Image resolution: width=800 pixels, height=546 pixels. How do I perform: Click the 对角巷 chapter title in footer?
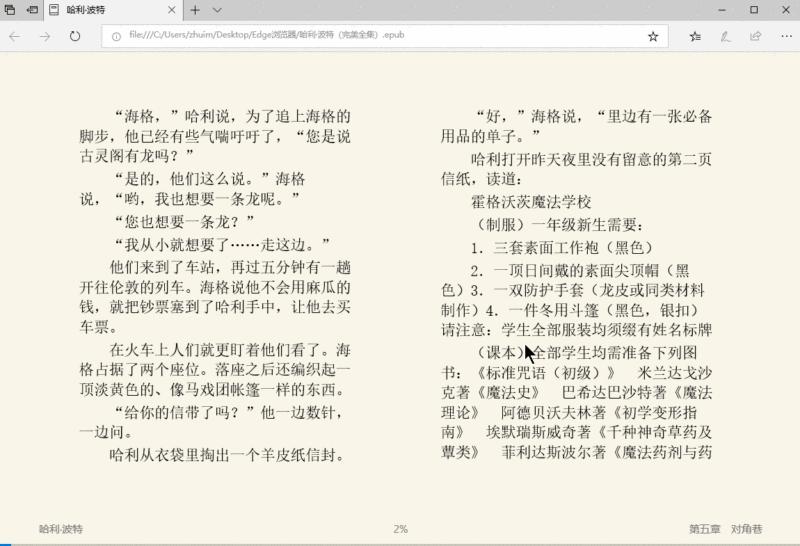click(x=746, y=529)
